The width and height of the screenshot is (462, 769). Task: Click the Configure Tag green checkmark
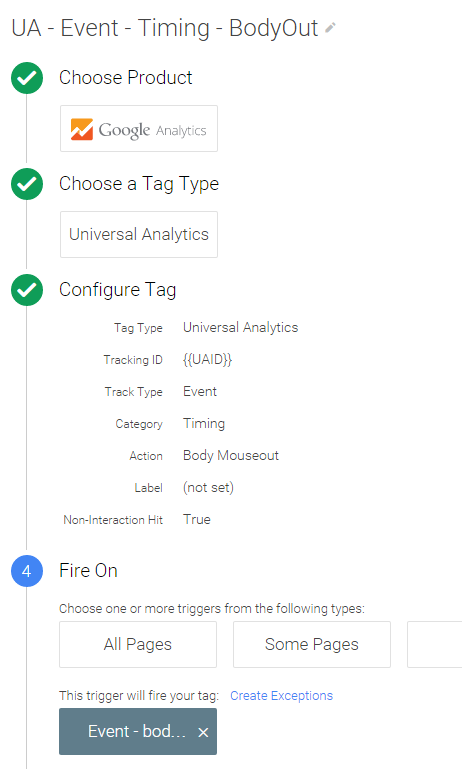(27, 290)
